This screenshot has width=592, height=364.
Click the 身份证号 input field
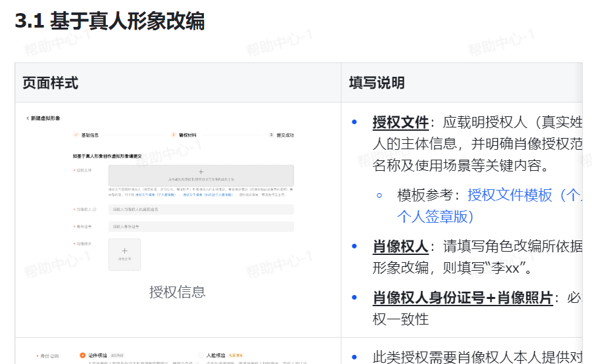tap(201, 227)
